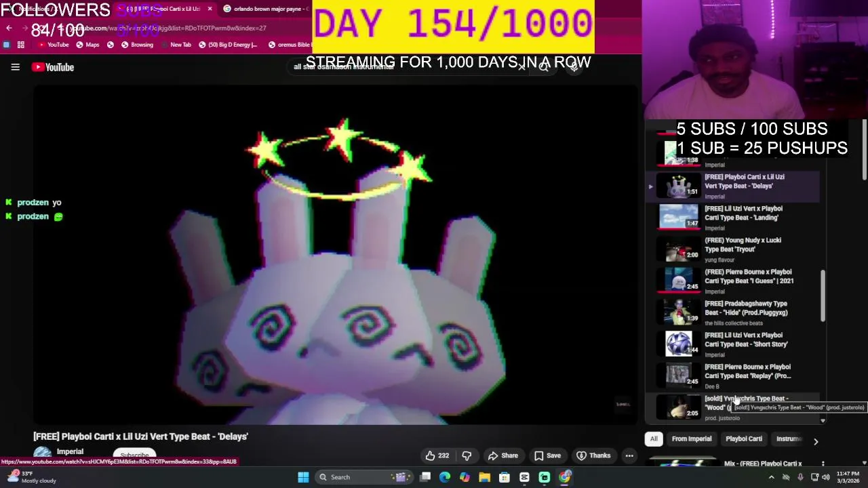Open Copilot from the taskbar
Screen dimensions: 868x488
pos(465,477)
